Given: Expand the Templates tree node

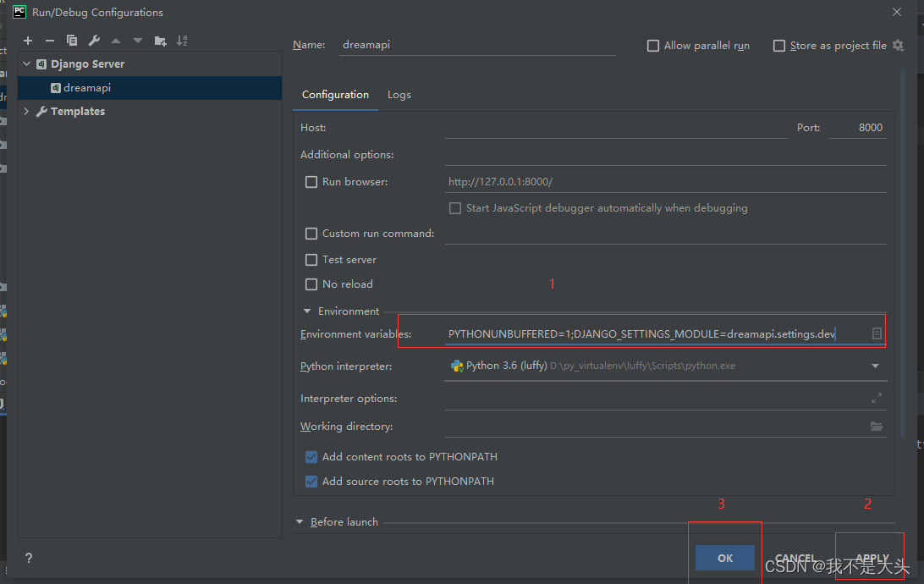Looking at the screenshot, I should [25, 111].
